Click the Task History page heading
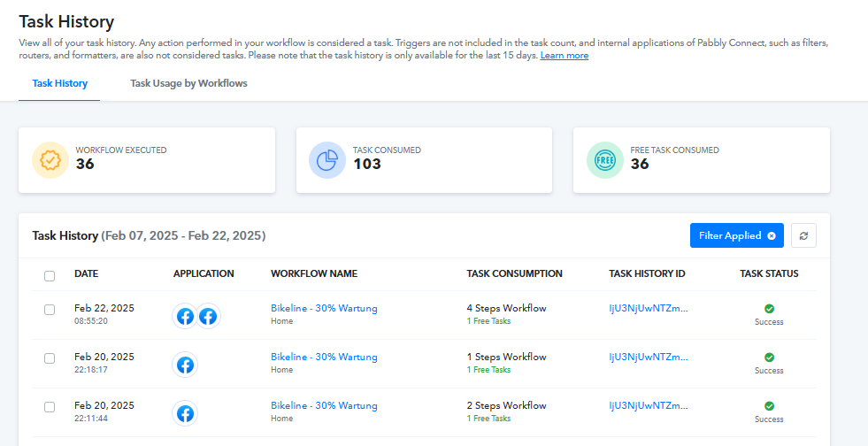The image size is (868, 446). point(66,21)
